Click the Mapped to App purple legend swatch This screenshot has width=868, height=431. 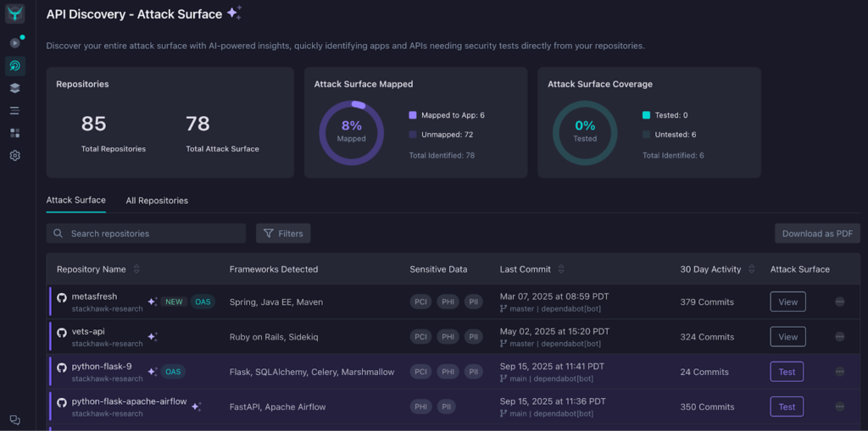click(x=413, y=115)
